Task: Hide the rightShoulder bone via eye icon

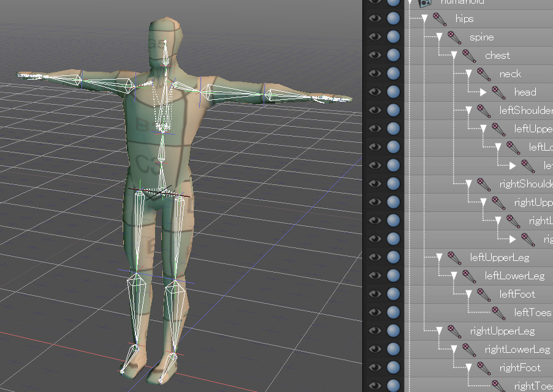Action: click(x=375, y=184)
